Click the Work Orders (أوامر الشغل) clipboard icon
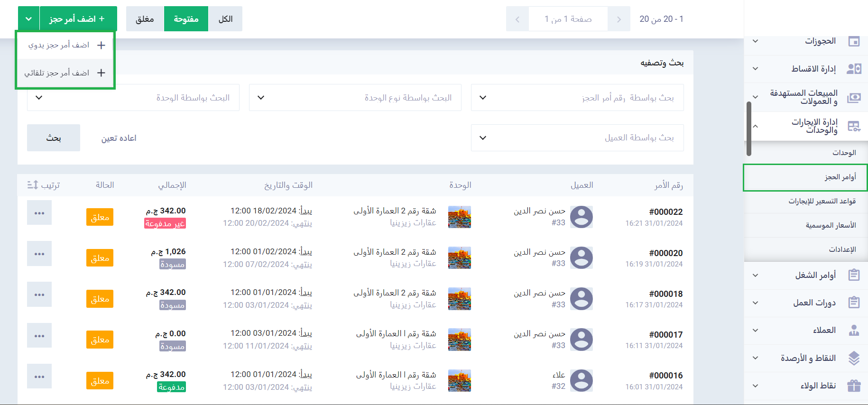The width and height of the screenshot is (868, 405). pyautogui.click(x=854, y=275)
